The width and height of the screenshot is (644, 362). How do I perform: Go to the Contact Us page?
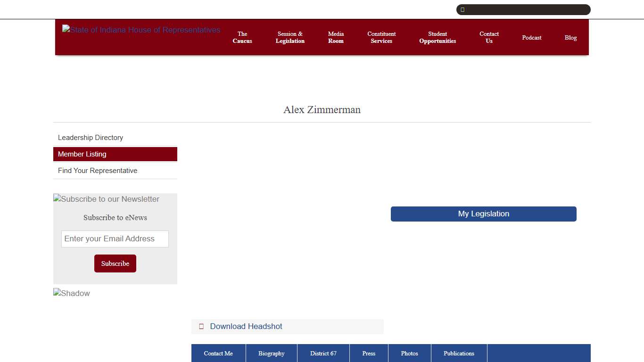tap(489, 37)
